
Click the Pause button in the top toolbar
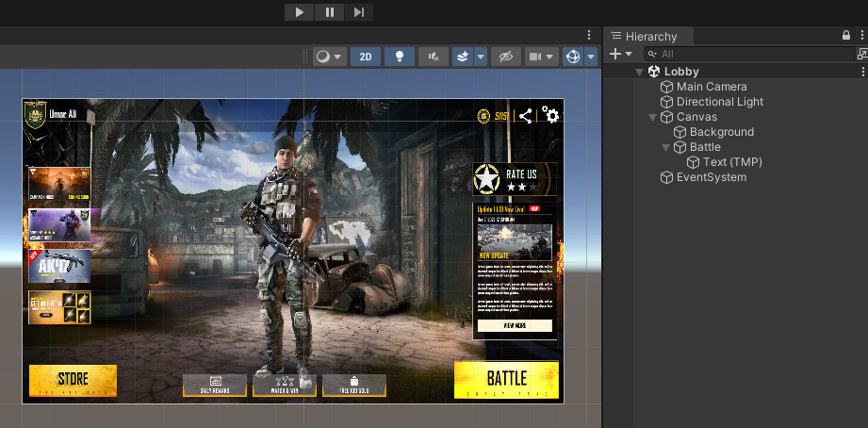[329, 12]
